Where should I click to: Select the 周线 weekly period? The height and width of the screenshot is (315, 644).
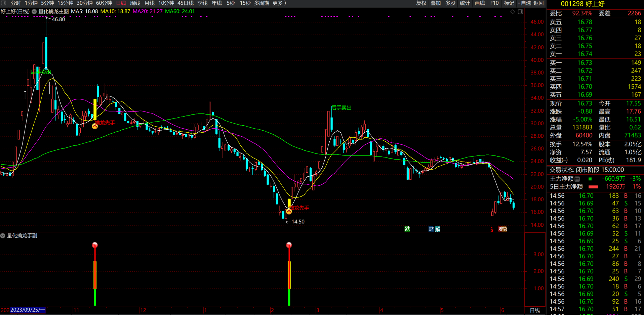tap(135, 3)
